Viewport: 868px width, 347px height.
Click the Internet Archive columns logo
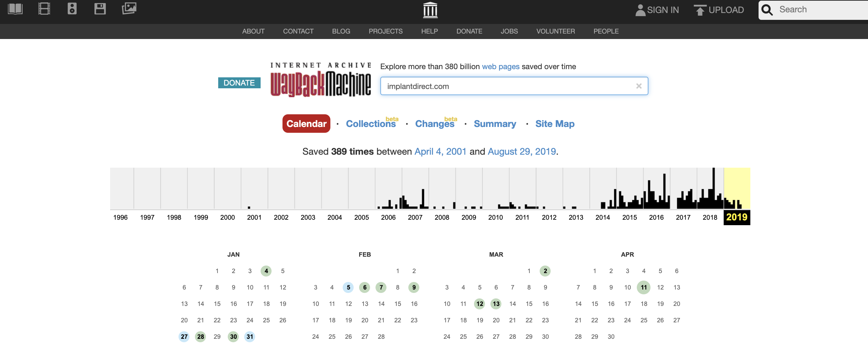[430, 10]
